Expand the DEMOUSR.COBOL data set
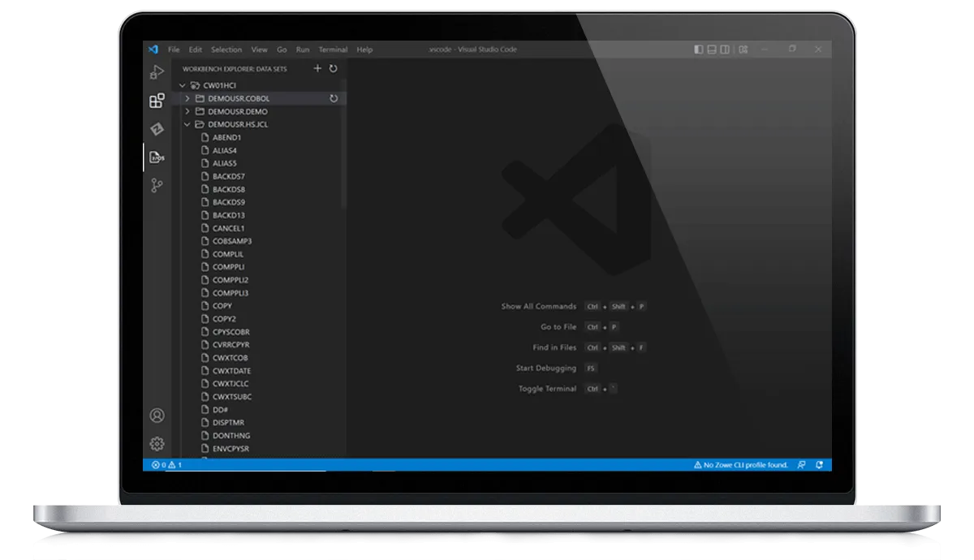The width and height of the screenshot is (974, 560). 188,98
